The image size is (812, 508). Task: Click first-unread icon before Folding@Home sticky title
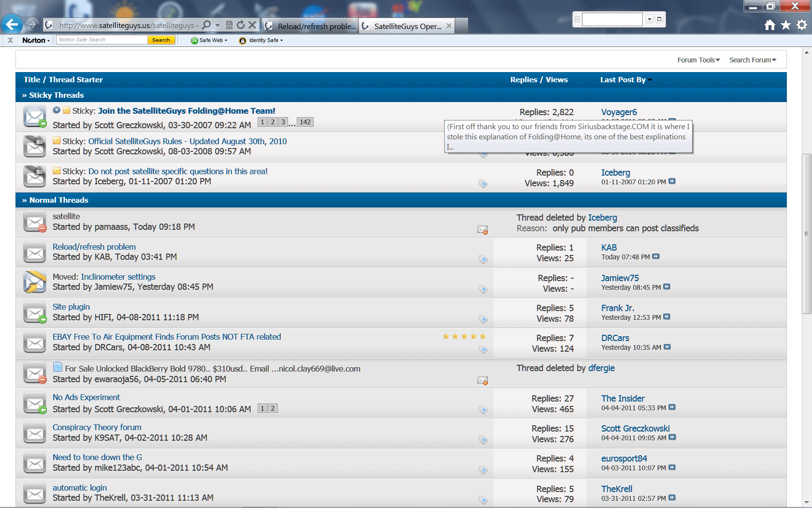[57, 110]
